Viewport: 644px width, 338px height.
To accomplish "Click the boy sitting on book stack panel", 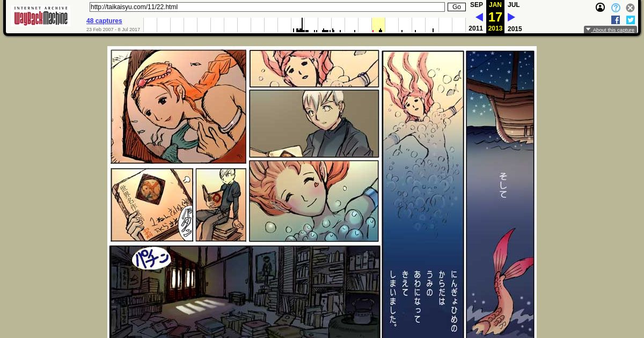I will tap(221, 205).
